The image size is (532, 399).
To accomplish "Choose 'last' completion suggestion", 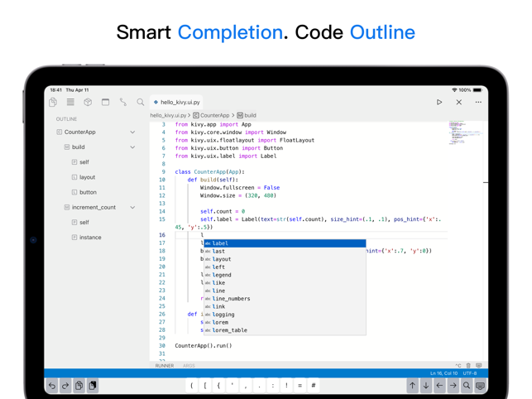I will coord(285,252).
